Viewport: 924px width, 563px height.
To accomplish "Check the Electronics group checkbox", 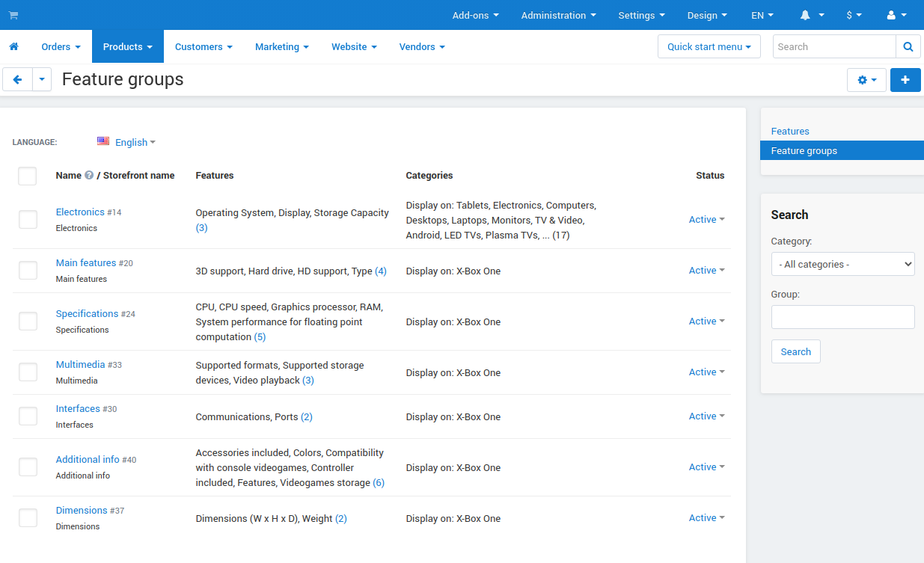I will (x=28, y=219).
